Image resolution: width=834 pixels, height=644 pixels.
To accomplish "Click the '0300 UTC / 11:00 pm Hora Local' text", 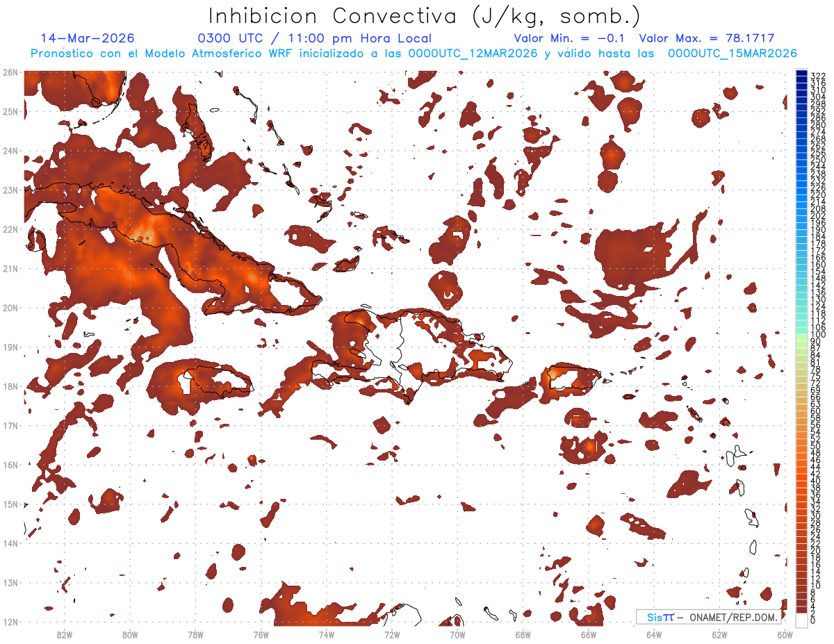I will coord(315,38).
